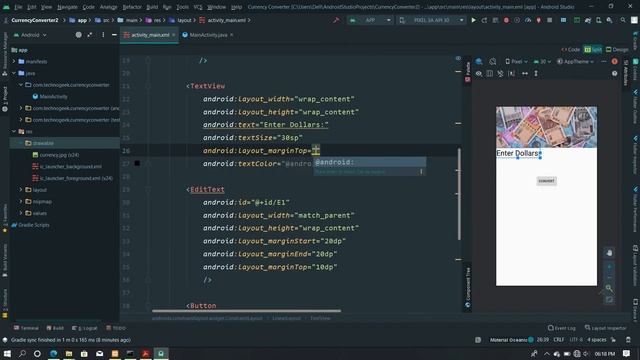Collapse the java folder
640x360 pixels.
(14, 73)
